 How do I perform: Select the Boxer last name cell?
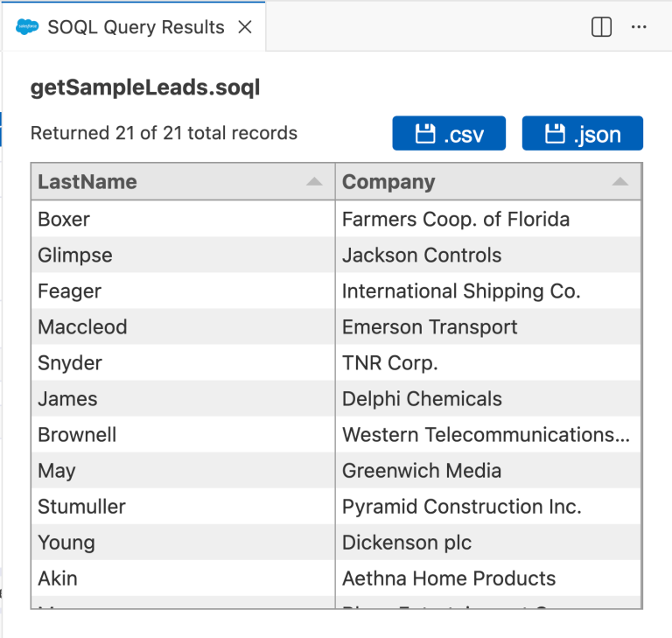click(x=183, y=219)
